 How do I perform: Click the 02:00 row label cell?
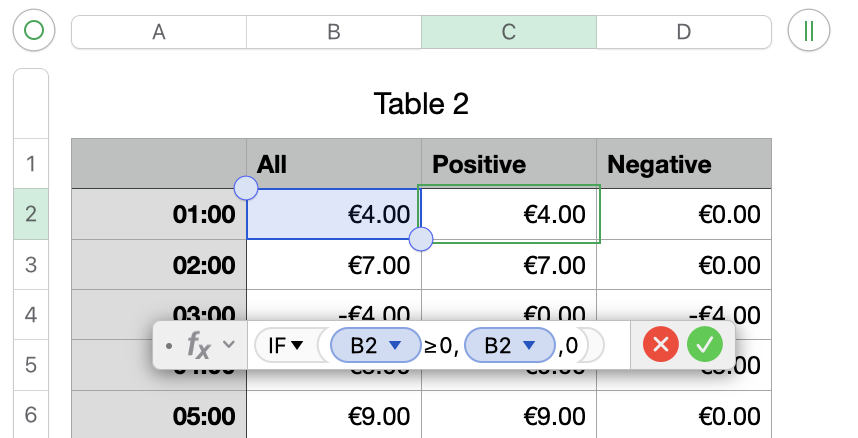pyautogui.click(x=159, y=265)
